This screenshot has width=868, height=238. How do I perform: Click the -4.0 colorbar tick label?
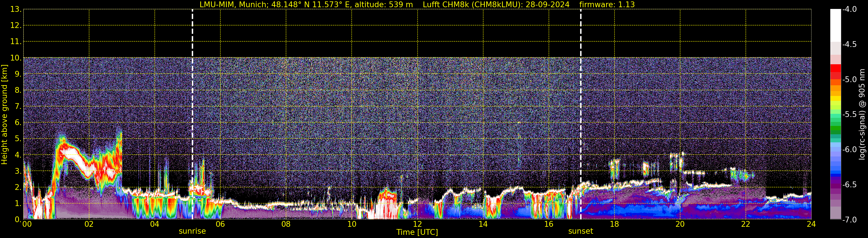849,10
